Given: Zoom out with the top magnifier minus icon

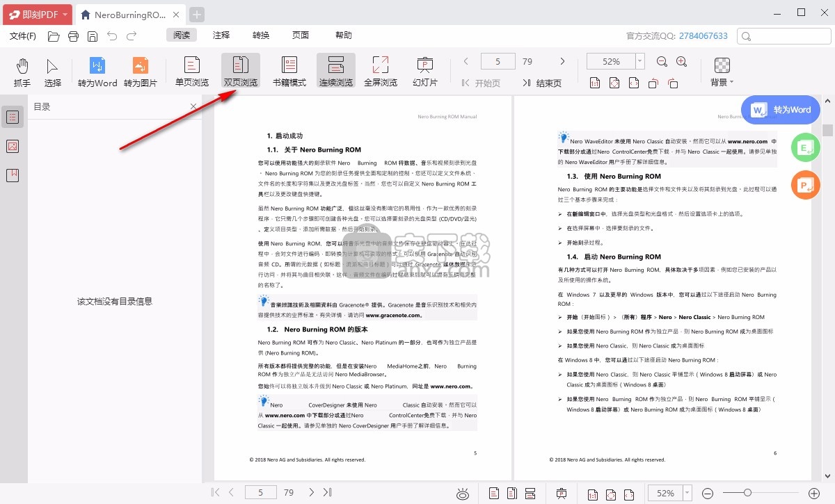Looking at the screenshot, I should pyautogui.click(x=662, y=62).
